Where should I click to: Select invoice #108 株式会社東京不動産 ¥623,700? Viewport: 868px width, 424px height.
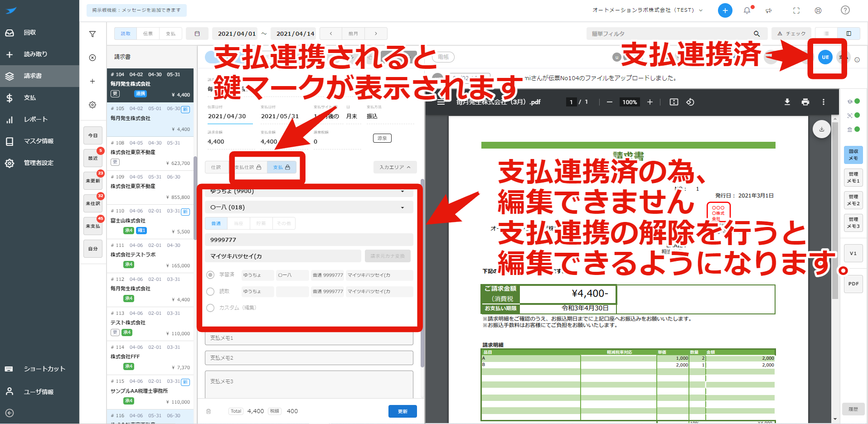click(x=150, y=153)
